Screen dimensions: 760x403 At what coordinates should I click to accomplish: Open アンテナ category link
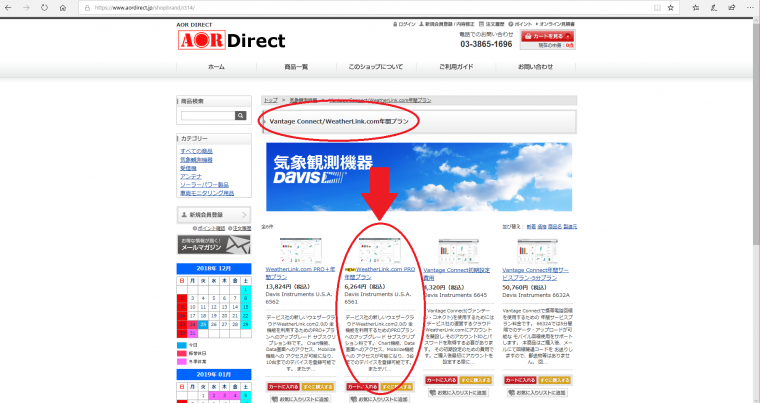pyautogui.click(x=191, y=177)
